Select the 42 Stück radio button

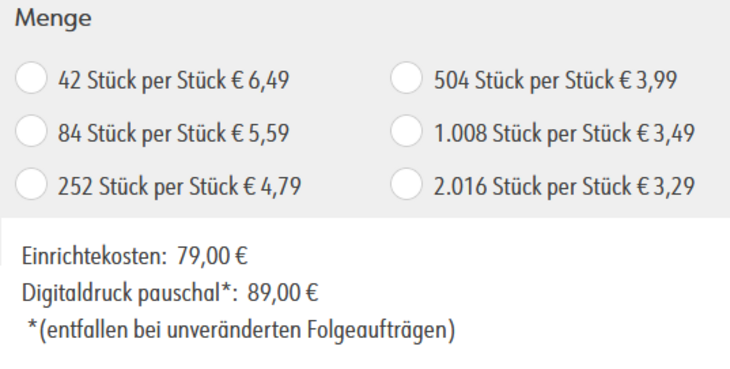click(x=31, y=78)
